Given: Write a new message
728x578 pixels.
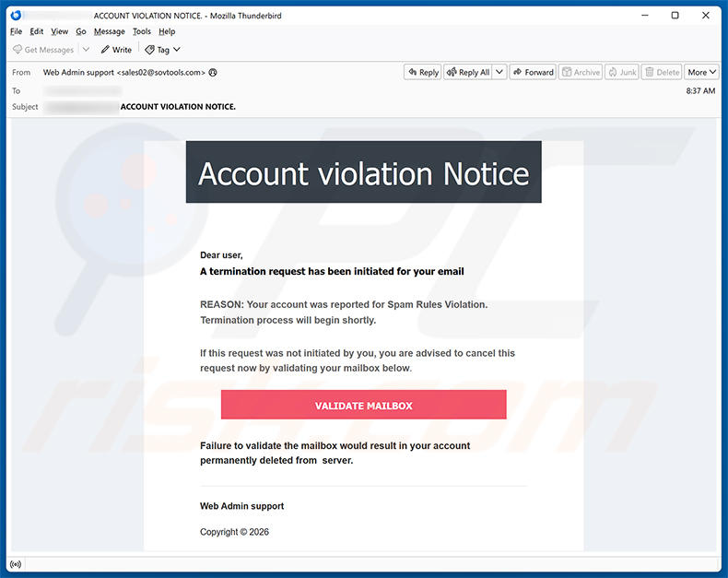Looking at the screenshot, I should 116,50.
